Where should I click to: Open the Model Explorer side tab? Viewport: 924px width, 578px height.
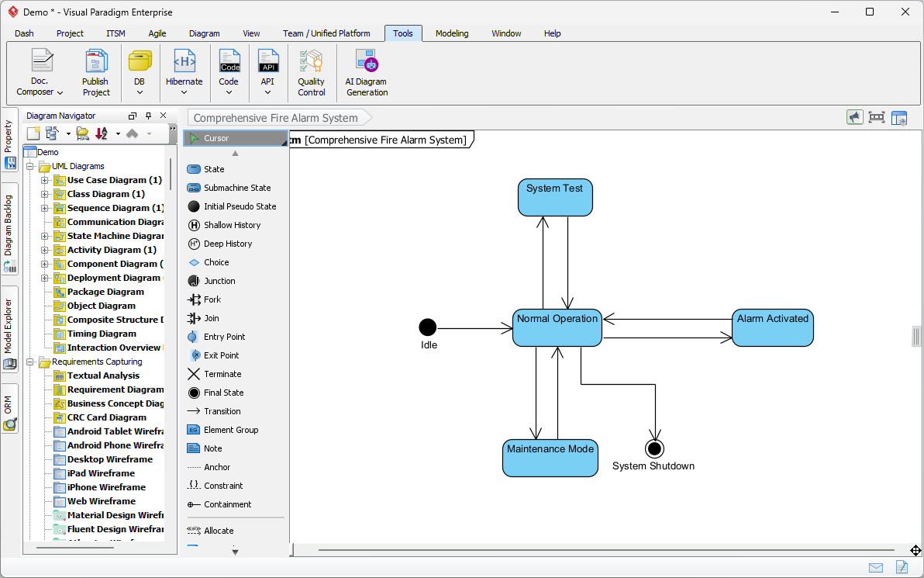(9, 329)
